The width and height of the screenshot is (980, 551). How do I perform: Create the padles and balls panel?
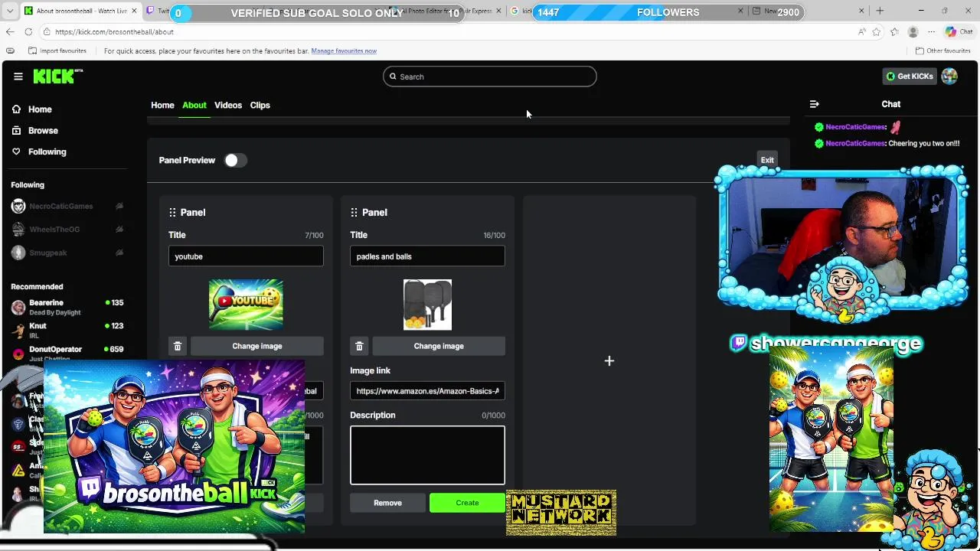coord(467,503)
